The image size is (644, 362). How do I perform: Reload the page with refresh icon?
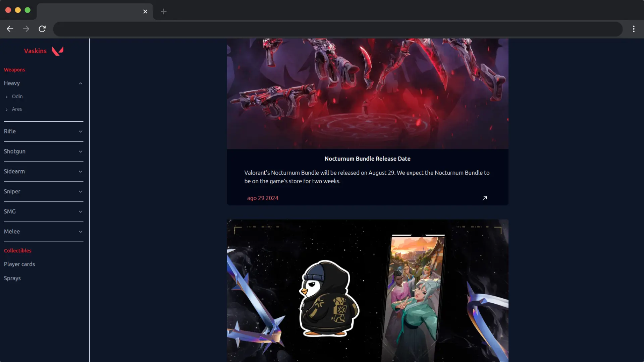[42, 29]
